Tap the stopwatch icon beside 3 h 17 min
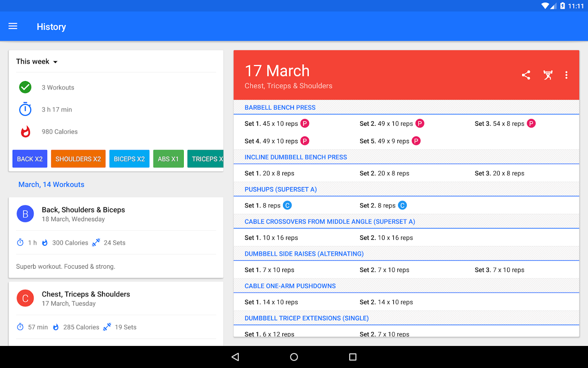This screenshot has height=368, width=588. coord(25,109)
